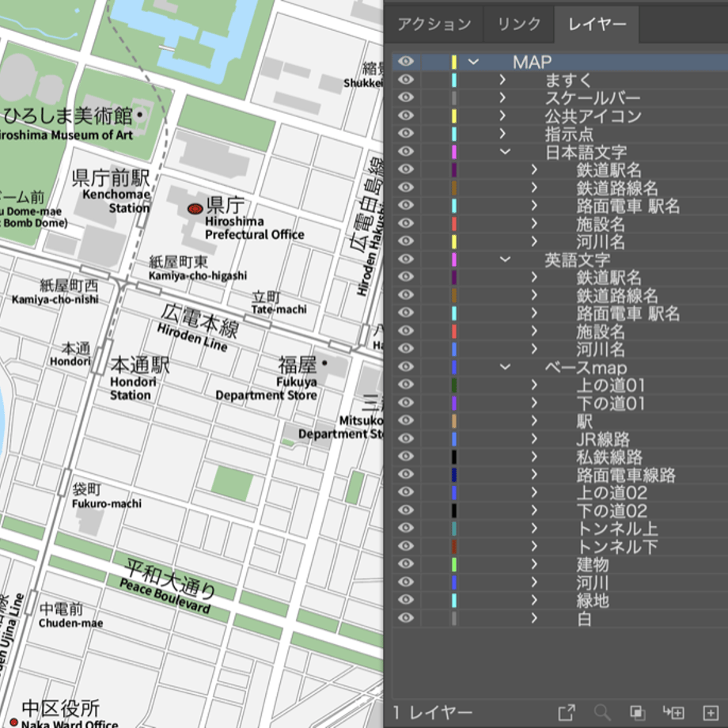Click the 'Peace Boulevard' map label
728x728 pixels.
[x=165, y=596]
